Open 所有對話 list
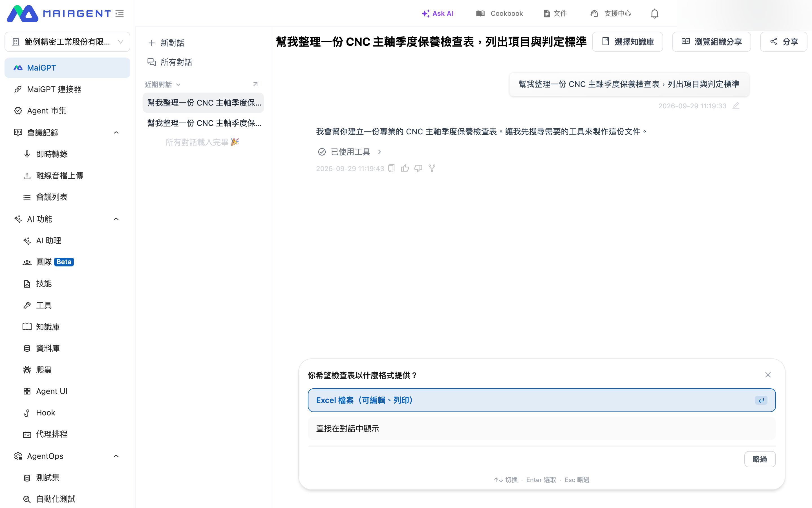This screenshot has width=812, height=508. [x=170, y=62]
